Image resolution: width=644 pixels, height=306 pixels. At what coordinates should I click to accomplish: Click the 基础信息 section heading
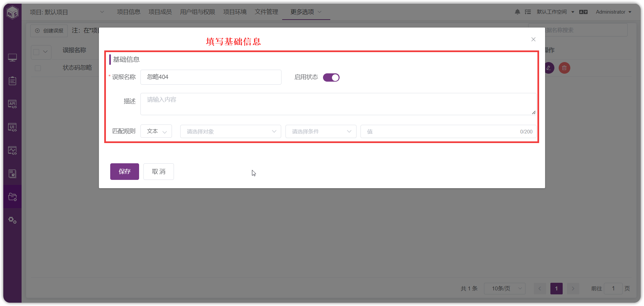tap(126, 59)
